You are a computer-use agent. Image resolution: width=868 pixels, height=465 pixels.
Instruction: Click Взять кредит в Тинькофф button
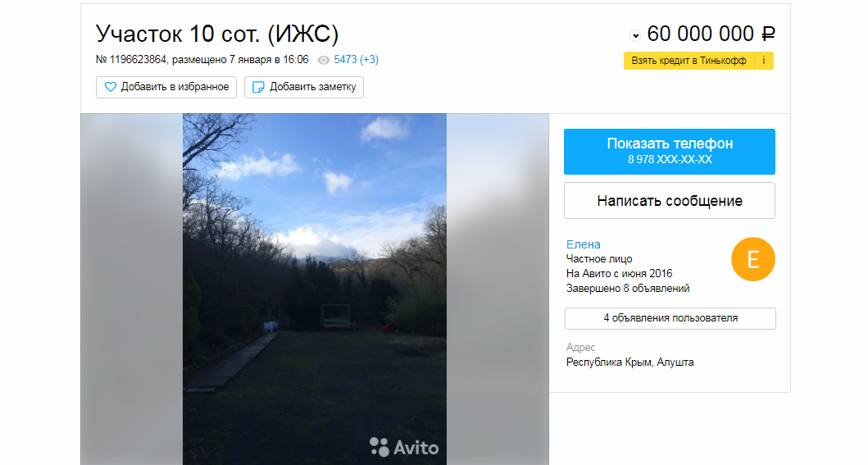click(689, 61)
